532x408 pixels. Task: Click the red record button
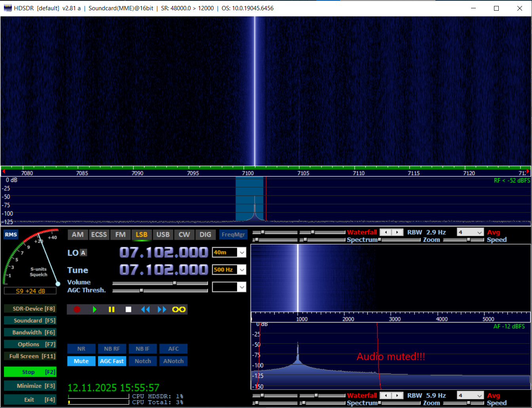(x=77, y=309)
